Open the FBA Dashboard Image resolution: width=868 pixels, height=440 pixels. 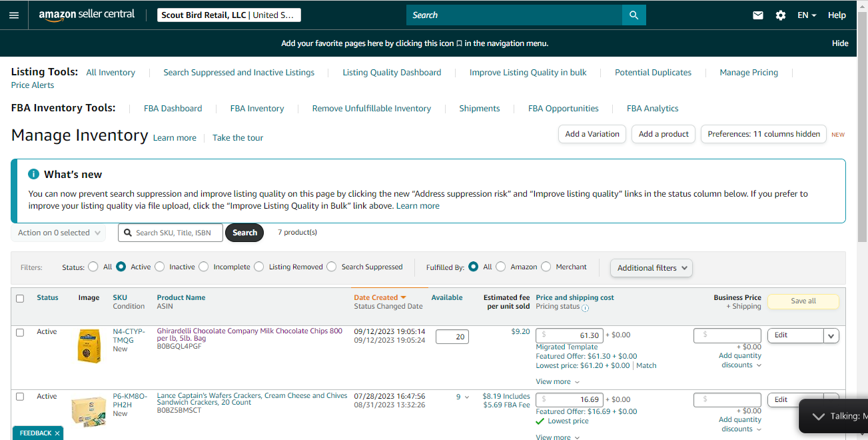[173, 109]
